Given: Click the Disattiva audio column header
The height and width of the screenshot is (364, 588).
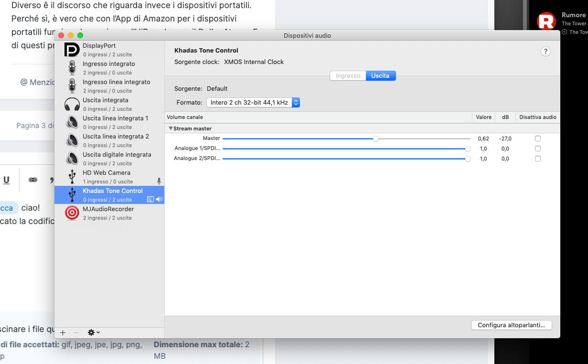Looking at the screenshot, I should [538, 117].
